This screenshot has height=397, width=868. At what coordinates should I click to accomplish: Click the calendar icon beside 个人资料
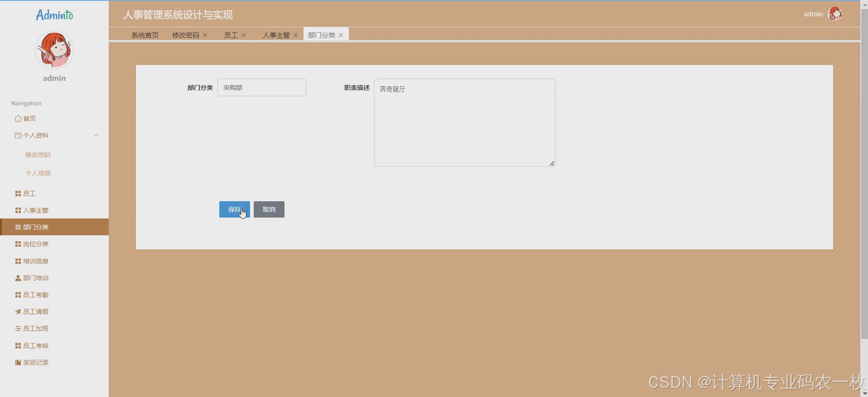point(18,136)
